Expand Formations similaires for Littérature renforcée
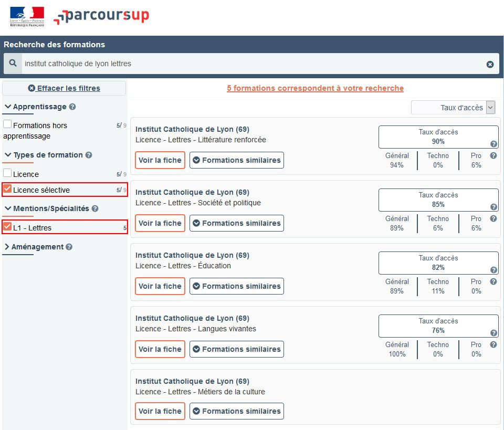 coord(237,160)
